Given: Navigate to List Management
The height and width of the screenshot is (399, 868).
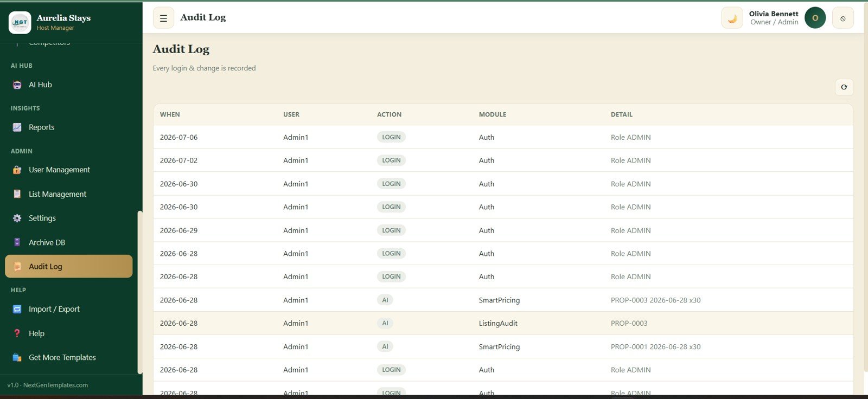Looking at the screenshot, I should (68, 194).
